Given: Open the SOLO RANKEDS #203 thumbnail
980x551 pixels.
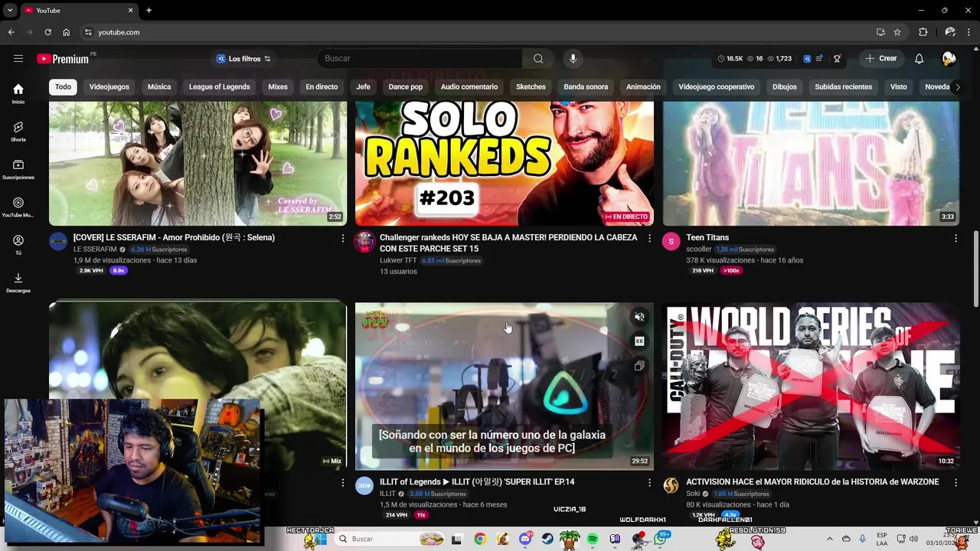Looking at the screenshot, I should coord(505,163).
